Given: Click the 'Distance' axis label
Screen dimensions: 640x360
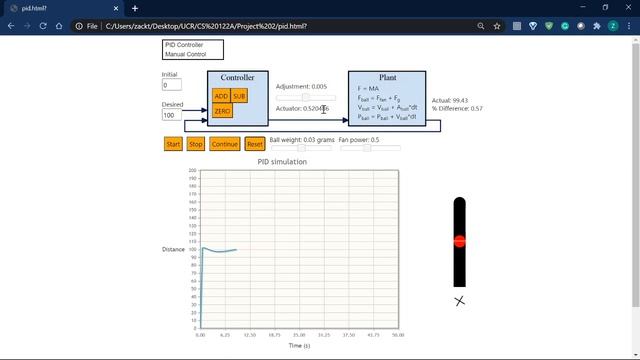Looking at the screenshot, I should click(x=173, y=249).
